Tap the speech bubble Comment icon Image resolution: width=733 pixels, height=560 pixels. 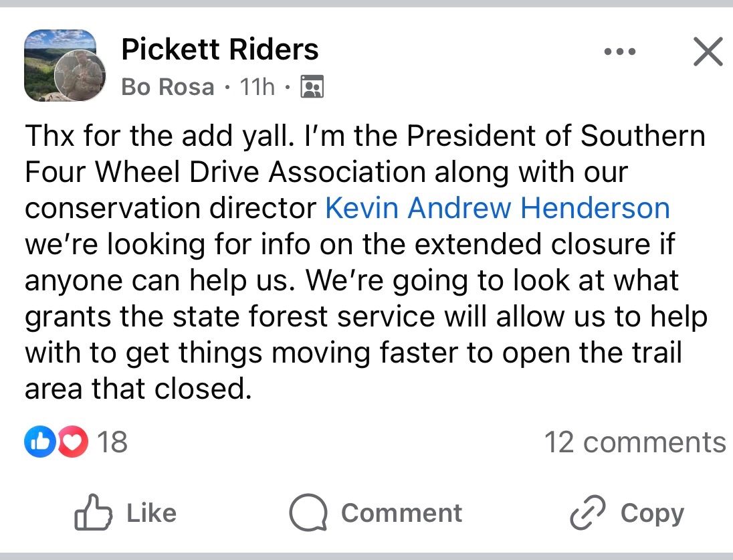point(308,513)
